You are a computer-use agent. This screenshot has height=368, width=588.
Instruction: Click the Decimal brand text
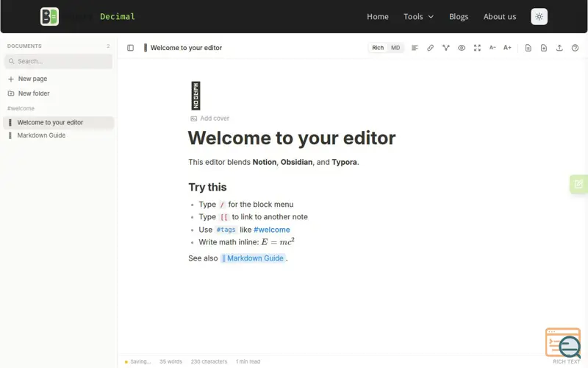(118, 16)
